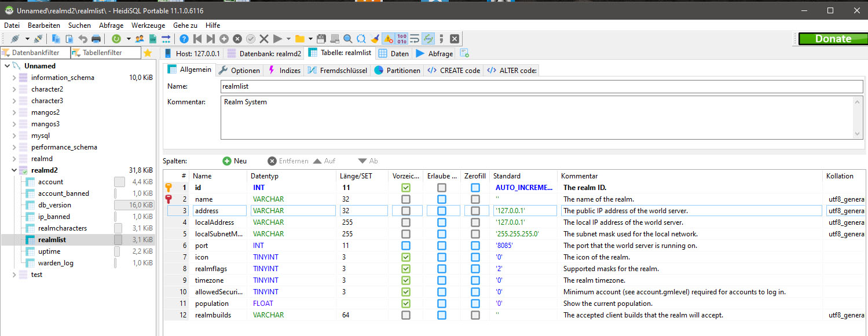This screenshot has height=336, width=868.
Task: Toggle the word wrap icon
Action: pyautogui.click(x=415, y=39)
